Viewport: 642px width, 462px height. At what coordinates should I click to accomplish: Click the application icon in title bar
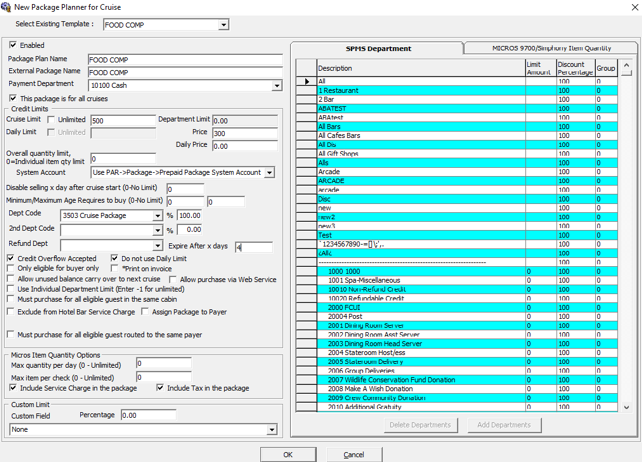point(6,7)
